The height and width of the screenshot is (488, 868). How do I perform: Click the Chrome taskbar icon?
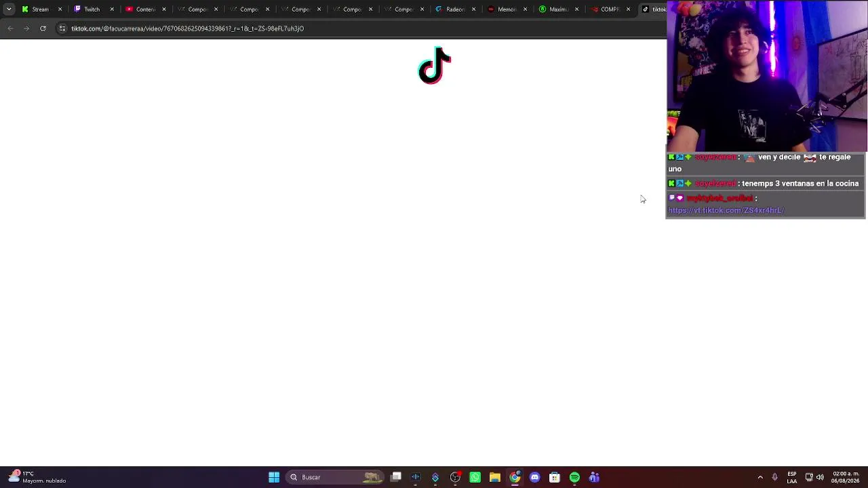(515, 477)
